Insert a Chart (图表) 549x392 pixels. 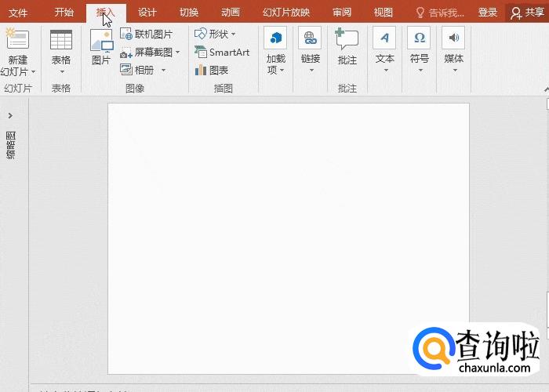pyautogui.click(x=212, y=71)
